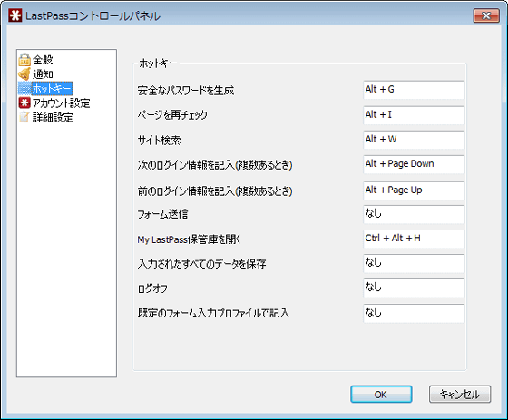Go to the 詳細設定 category
508x420 pixels.
point(53,117)
